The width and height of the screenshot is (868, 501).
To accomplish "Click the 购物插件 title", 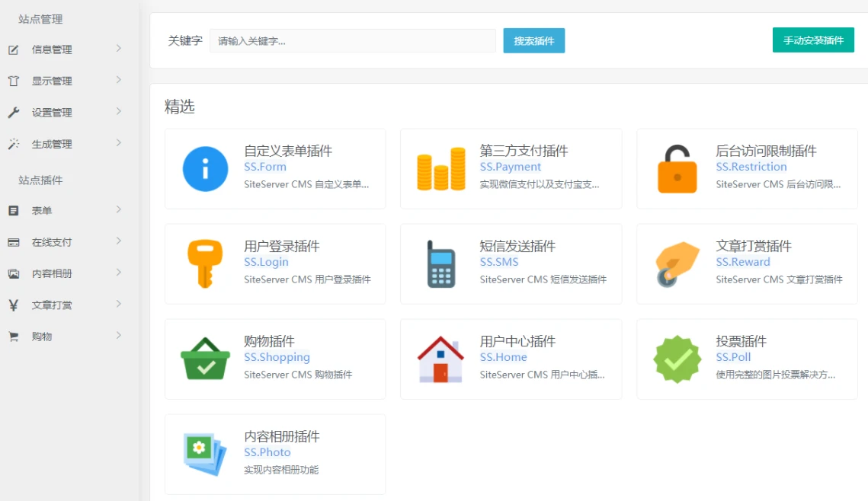I will (x=270, y=341).
